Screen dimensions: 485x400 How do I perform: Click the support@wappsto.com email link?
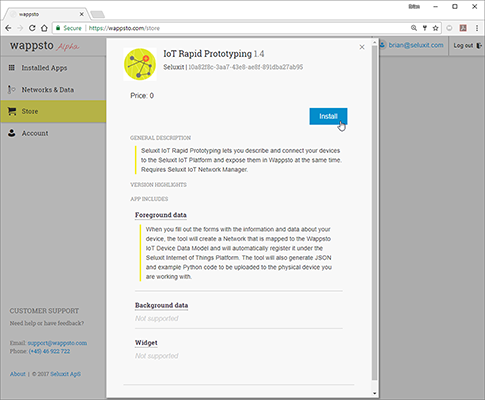click(x=57, y=343)
